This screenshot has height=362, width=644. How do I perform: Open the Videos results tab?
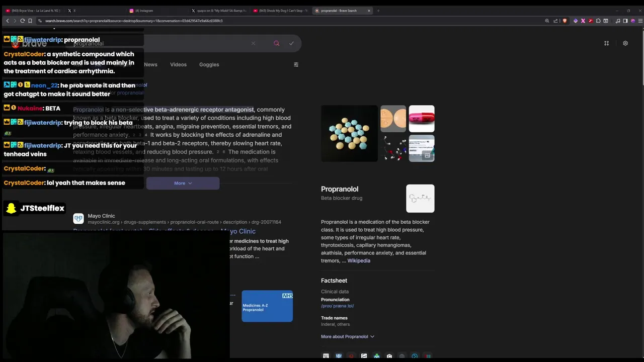(178, 64)
